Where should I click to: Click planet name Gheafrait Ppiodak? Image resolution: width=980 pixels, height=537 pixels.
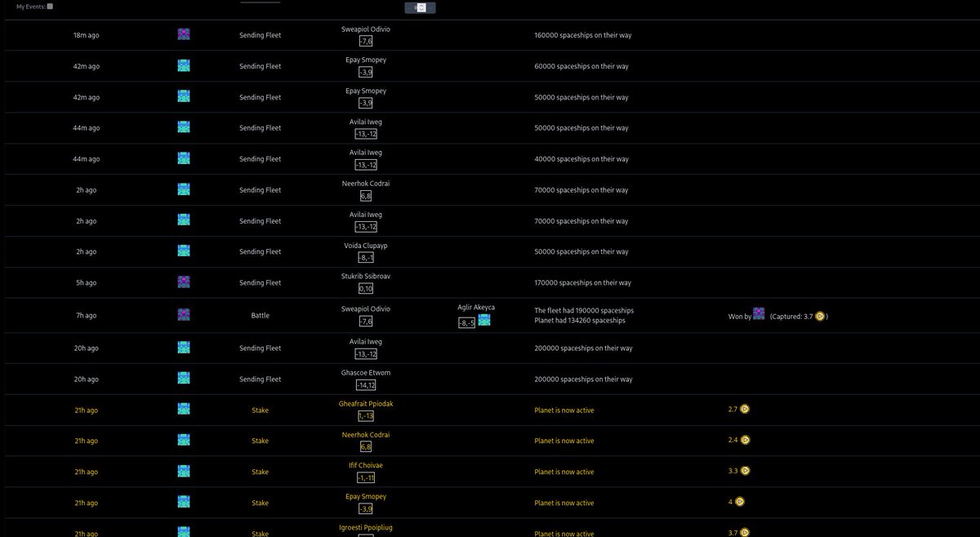pyautogui.click(x=366, y=404)
